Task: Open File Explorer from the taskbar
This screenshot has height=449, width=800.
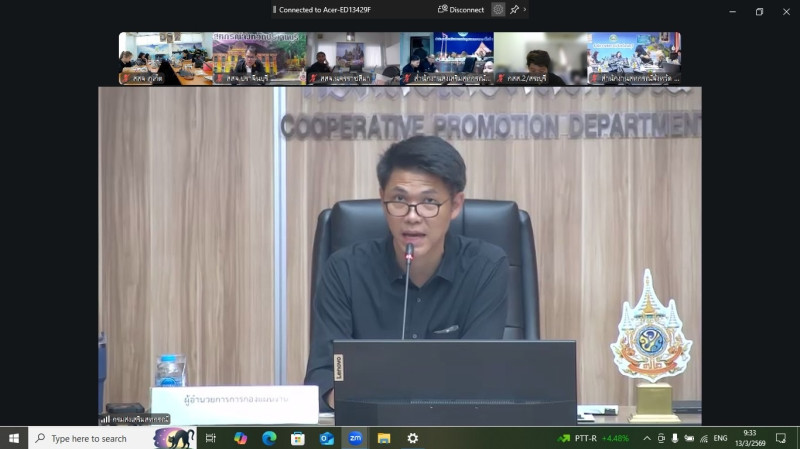Action: [x=383, y=438]
